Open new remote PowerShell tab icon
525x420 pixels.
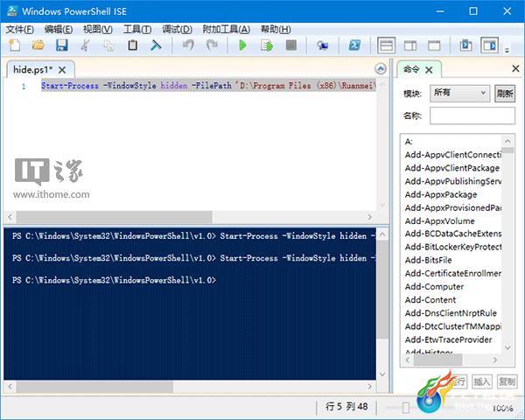coord(322,45)
